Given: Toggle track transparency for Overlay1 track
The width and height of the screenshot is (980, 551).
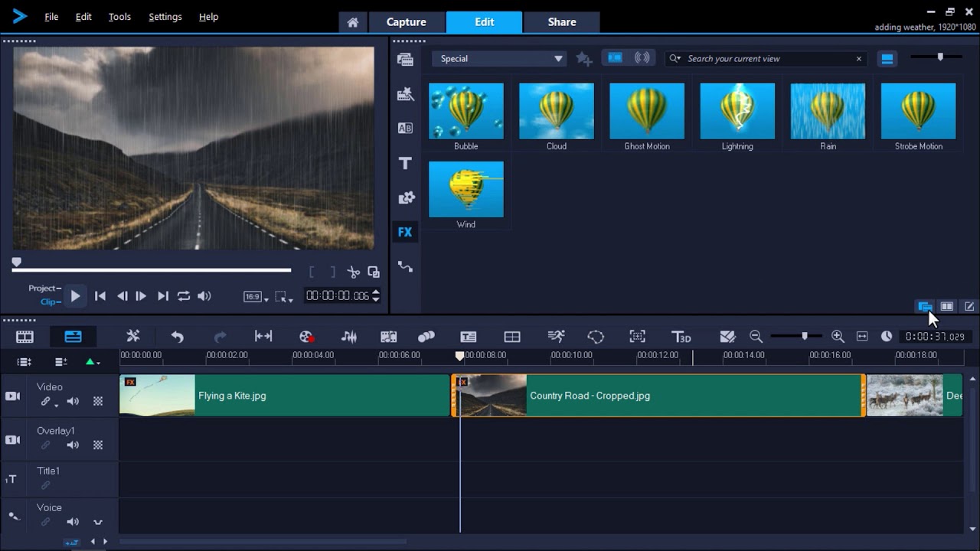Looking at the screenshot, I should [98, 445].
